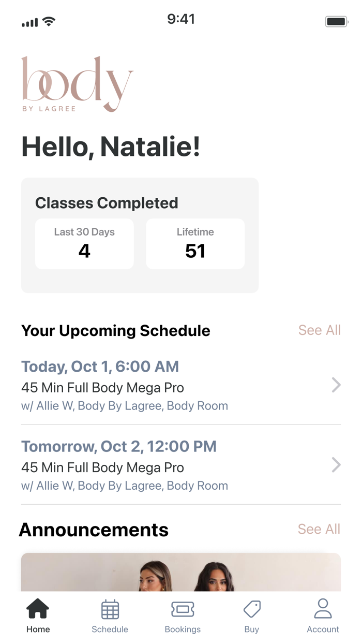Tap the Classes Completed heading
This screenshot has width=362, height=644.
click(x=107, y=203)
